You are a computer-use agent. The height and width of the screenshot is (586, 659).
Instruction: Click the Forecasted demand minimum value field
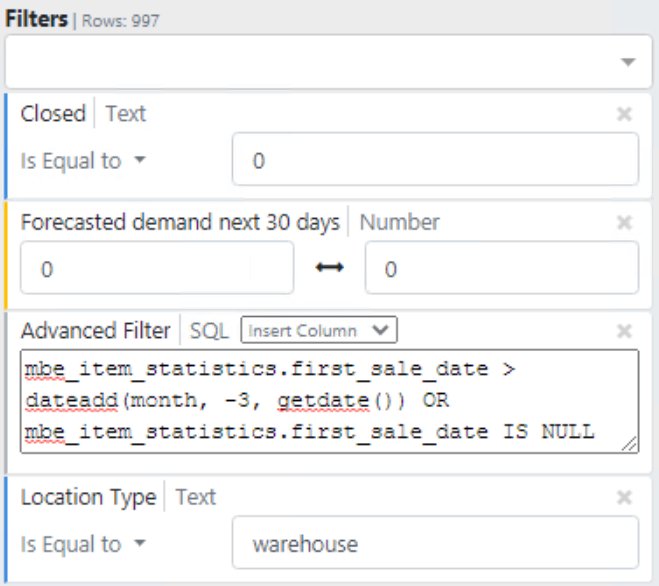point(157,269)
